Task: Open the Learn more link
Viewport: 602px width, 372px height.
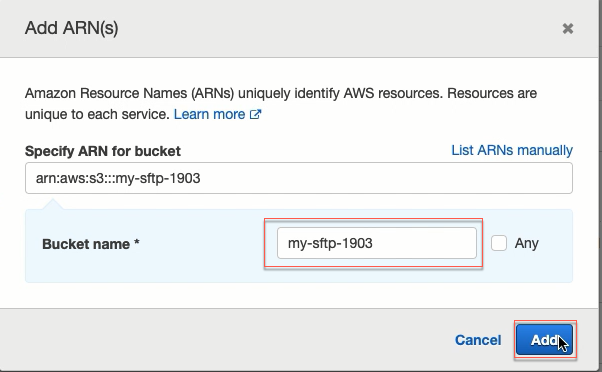Action: click(x=209, y=114)
